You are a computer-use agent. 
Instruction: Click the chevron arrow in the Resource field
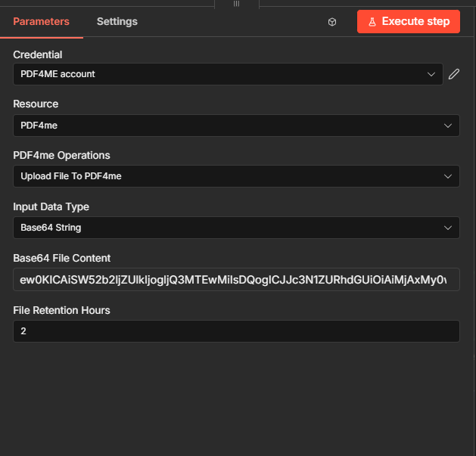pyautogui.click(x=447, y=126)
